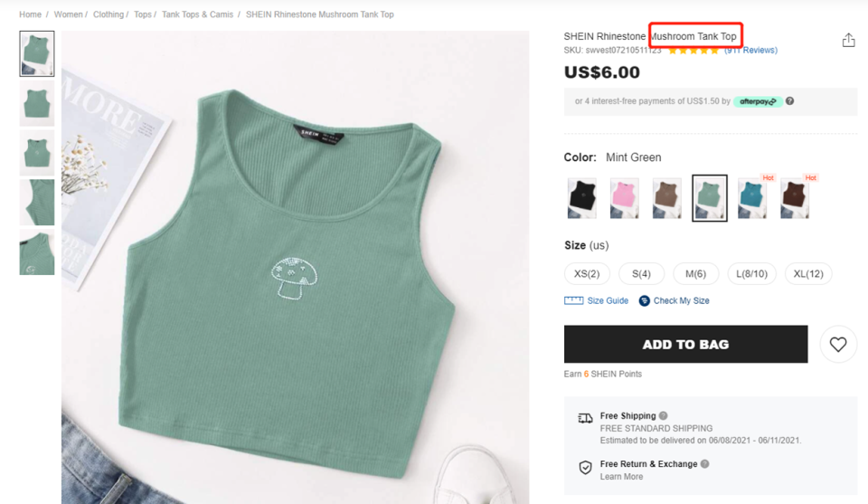
Task: Click Afterpay help question mark icon
Action: tap(789, 101)
